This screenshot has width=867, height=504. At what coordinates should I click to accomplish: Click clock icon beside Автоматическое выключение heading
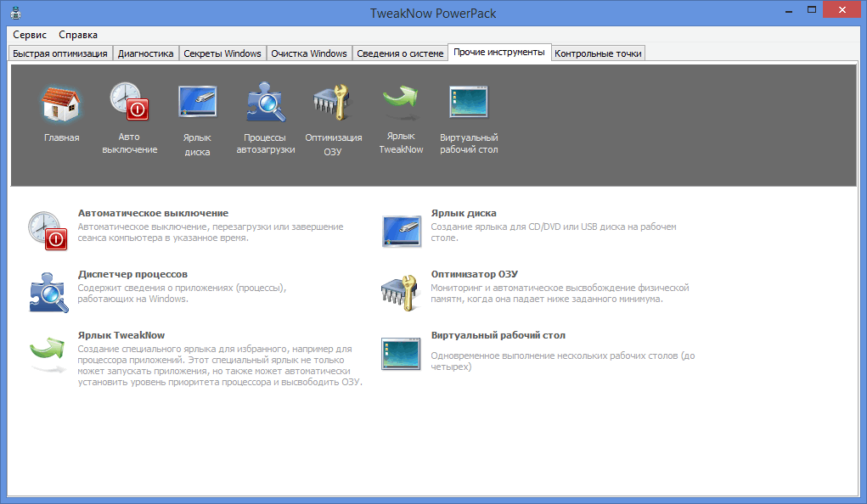tap(48, 231)
